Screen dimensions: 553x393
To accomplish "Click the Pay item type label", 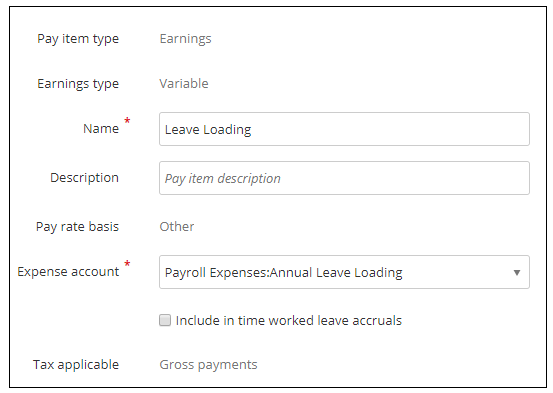I will [78, 39].
